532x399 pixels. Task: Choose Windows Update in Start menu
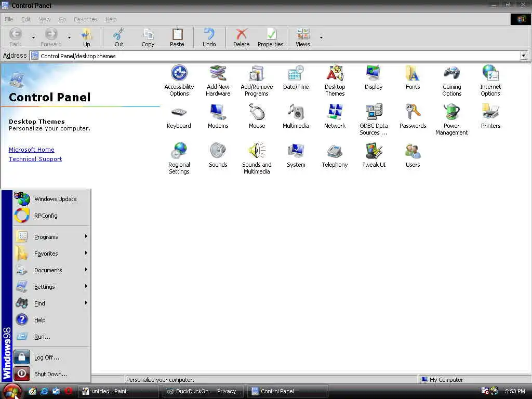pos(52,199)
